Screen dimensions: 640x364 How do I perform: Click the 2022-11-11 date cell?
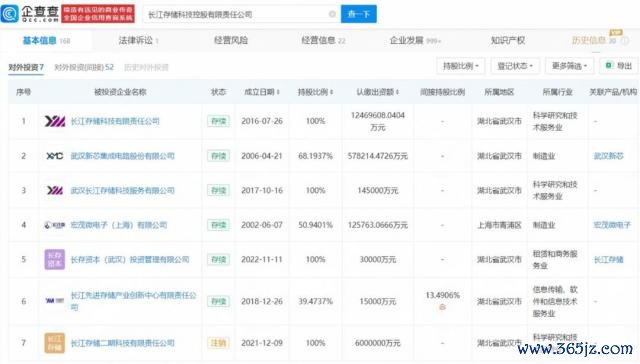tap(262, 260)
